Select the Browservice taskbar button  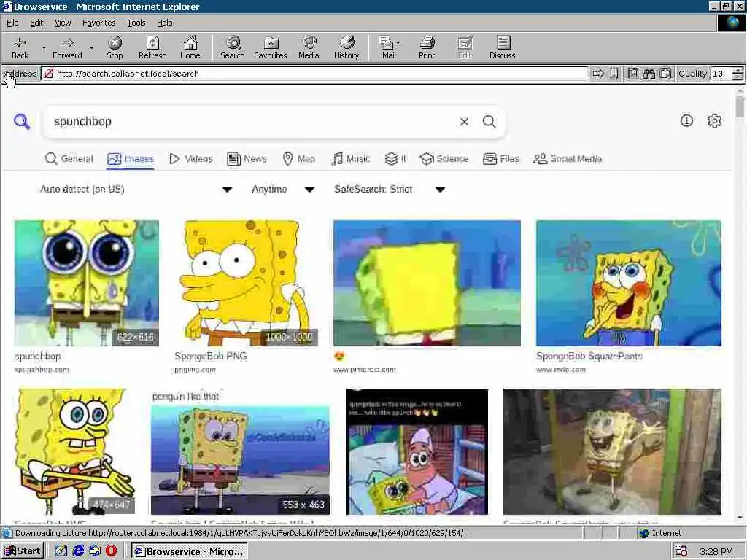coord(190,551)
